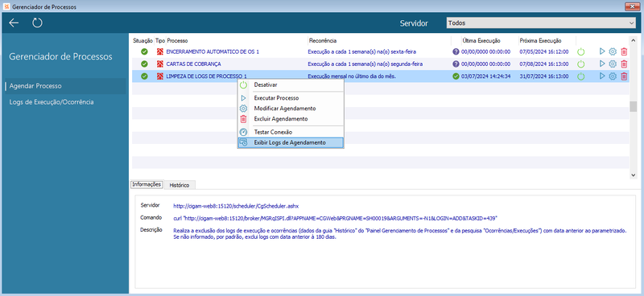The image size is (644, 296).
Task: Click next execution 07/08/2024 16:13:00
Action: pyautogui.click(x=544, y=64)
